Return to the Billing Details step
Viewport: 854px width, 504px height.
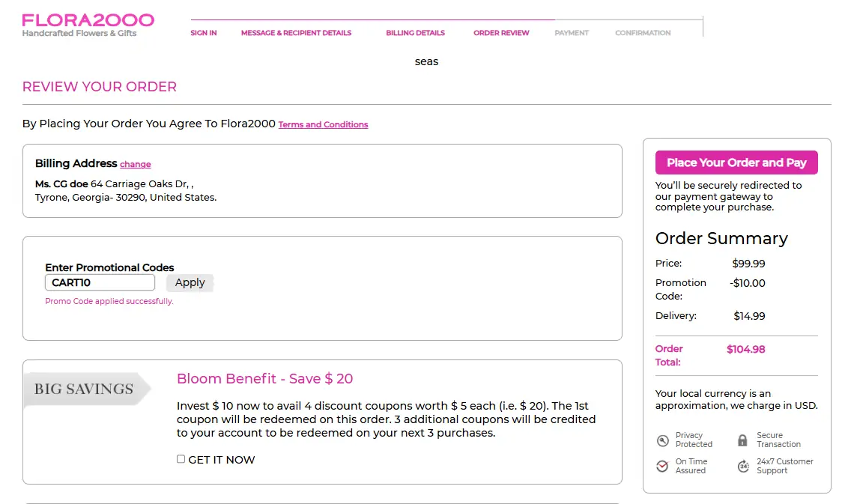[x=415, y=33]
